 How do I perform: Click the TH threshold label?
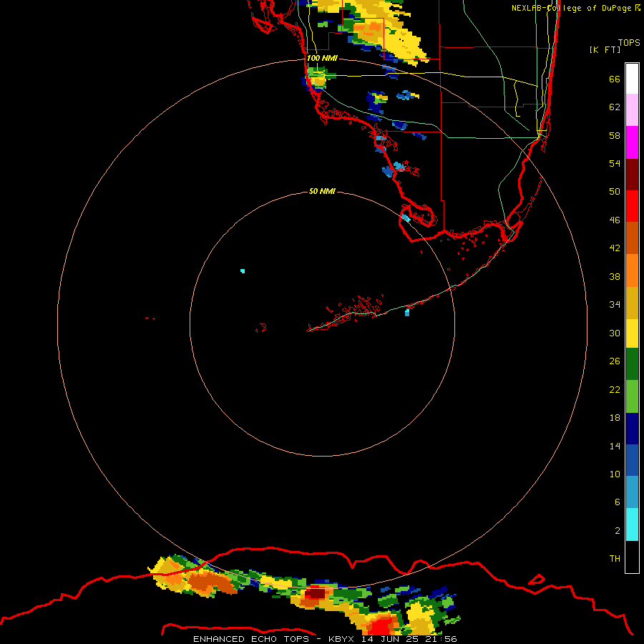(x=615, y=559)
